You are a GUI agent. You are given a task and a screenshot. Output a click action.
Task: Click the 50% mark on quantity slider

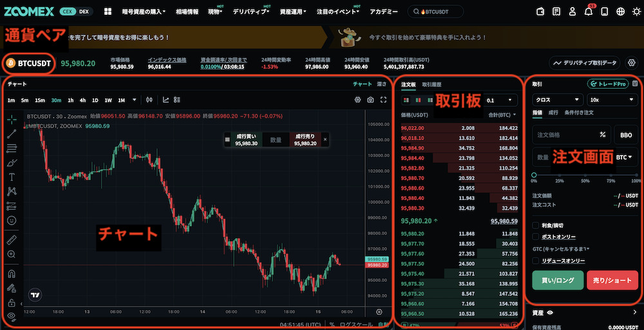pos(585,175)
